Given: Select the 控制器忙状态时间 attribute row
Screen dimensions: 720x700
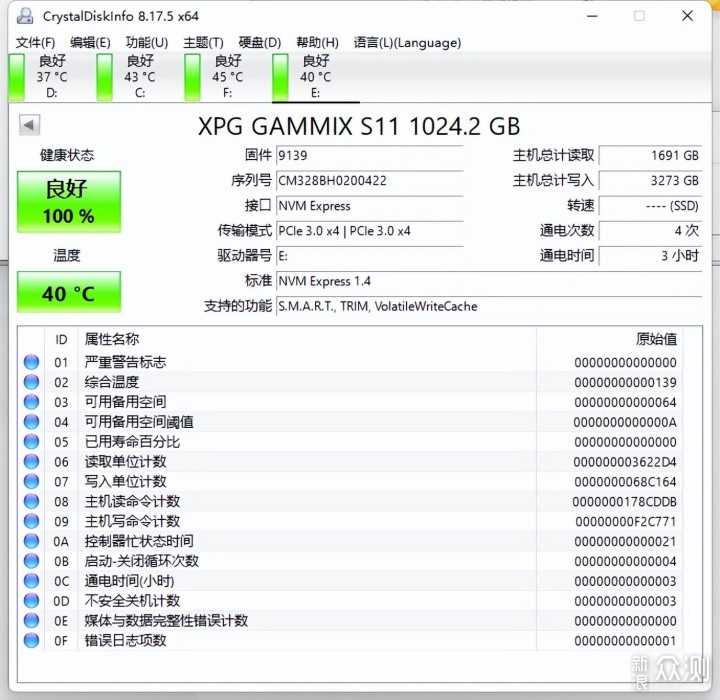Looking at the screenshot, I should click(x=349, y=541).
